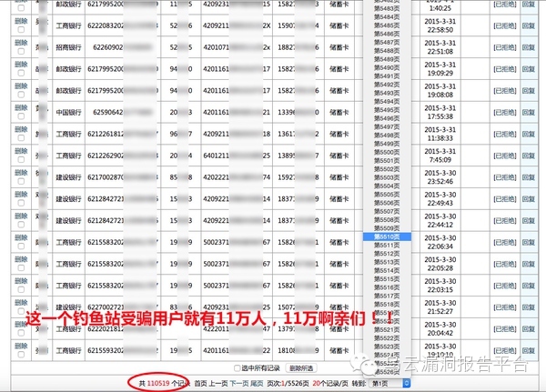Click the 页次:1/5526页 page indicator
This screenshot has width=546, height=392.
(x=288, y=383)
